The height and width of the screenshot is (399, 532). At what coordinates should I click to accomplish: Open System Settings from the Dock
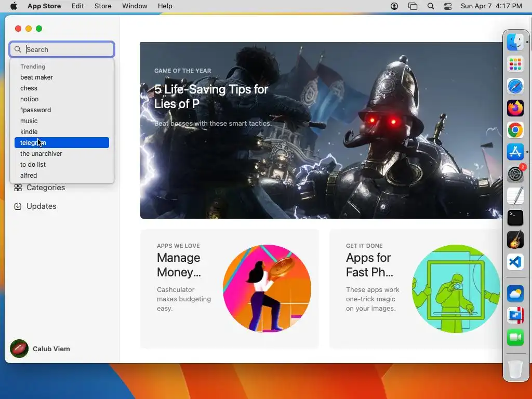(x=515, y=174)
